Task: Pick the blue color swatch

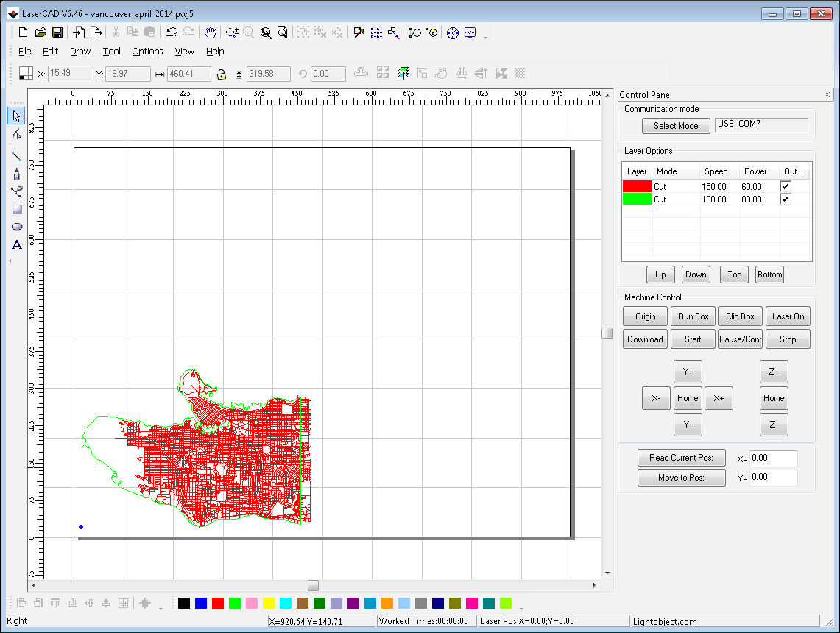Action: tap(201, 604)
